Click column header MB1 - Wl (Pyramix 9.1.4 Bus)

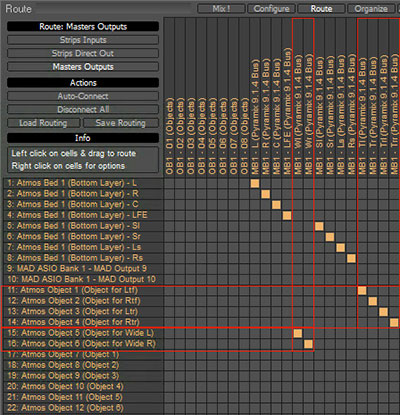click(x=298, y=115)
